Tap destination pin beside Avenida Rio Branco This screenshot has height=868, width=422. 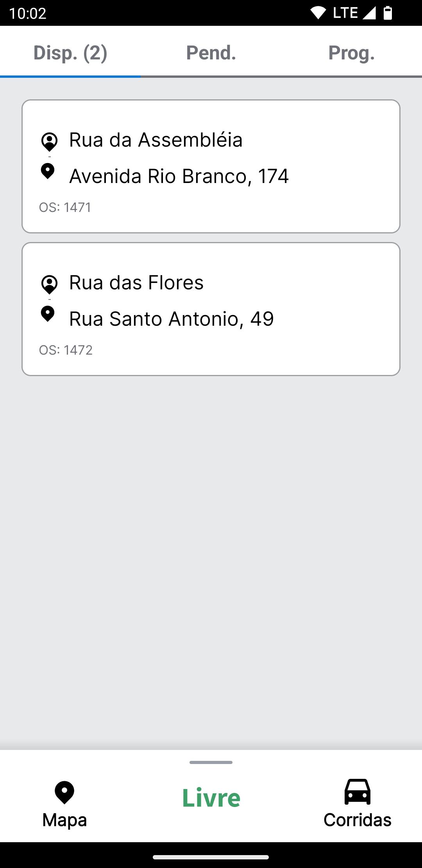click(48, 171)
